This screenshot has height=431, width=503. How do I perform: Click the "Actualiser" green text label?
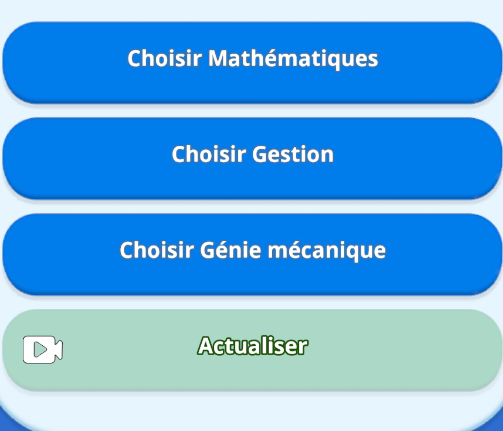(252, 346)
